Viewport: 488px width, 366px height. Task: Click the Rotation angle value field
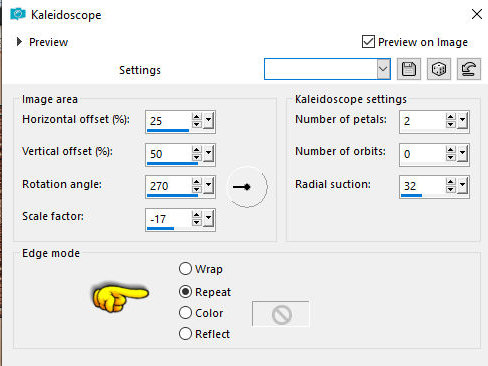click(169, 185)
